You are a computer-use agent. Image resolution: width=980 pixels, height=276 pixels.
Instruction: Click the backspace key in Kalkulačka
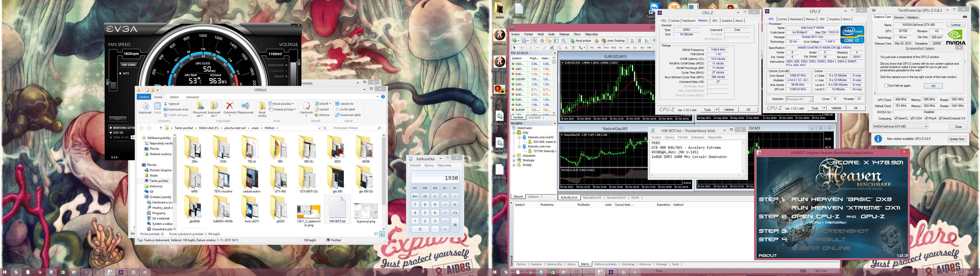[415, 196]
